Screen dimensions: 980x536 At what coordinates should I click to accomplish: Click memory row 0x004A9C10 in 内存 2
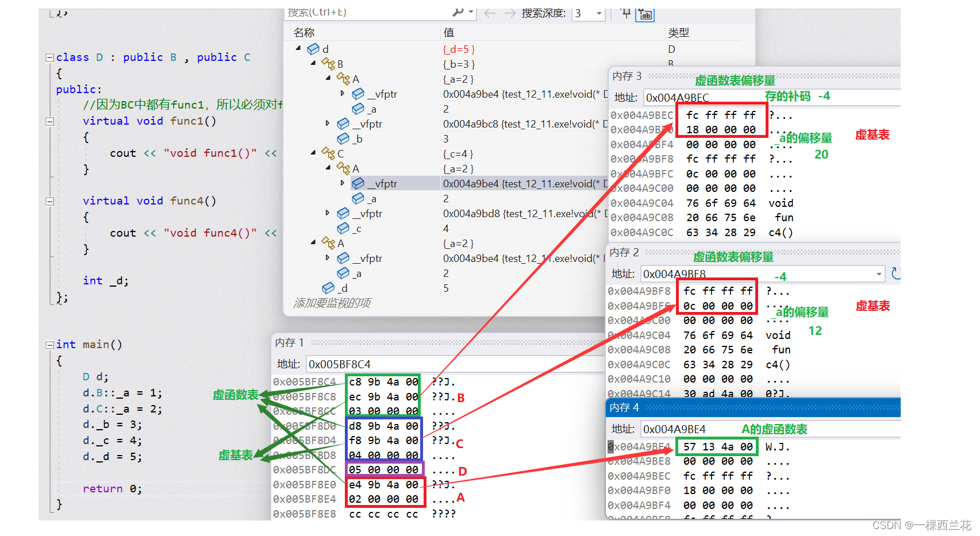click(699, 379)
